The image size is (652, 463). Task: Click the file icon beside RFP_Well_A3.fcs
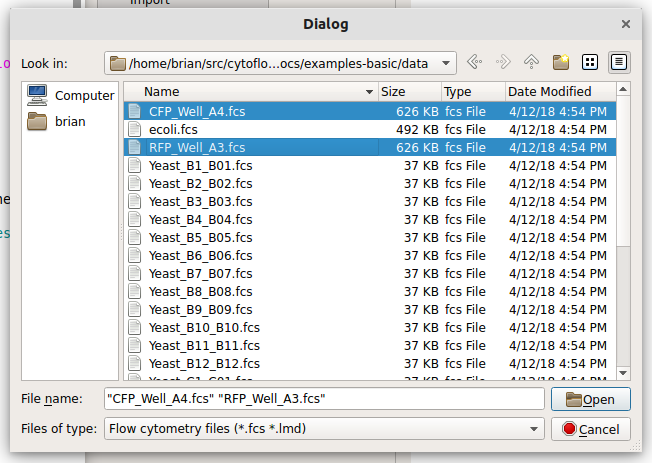click(134, 147)
